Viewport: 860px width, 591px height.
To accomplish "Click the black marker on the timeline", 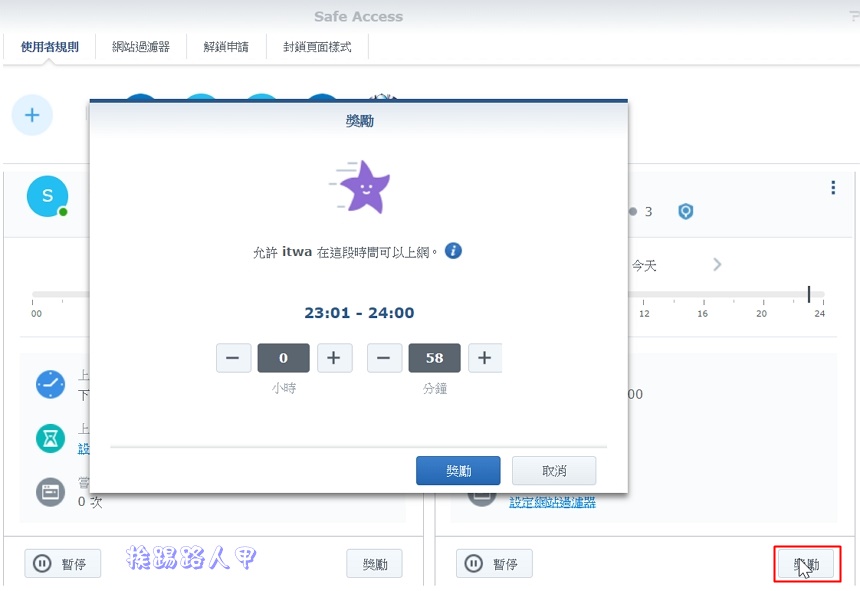I will (x=809, y=294).
